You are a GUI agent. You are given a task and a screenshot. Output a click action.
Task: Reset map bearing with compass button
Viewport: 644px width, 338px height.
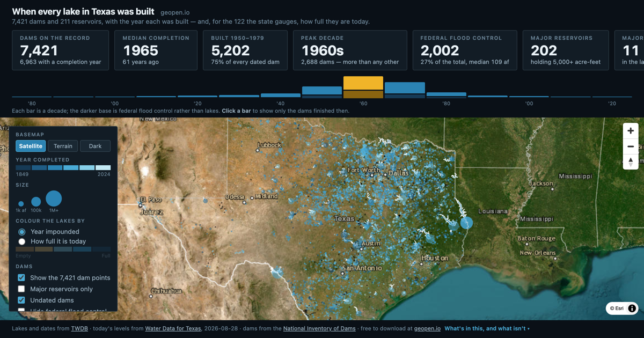click(x=631, y=161)
